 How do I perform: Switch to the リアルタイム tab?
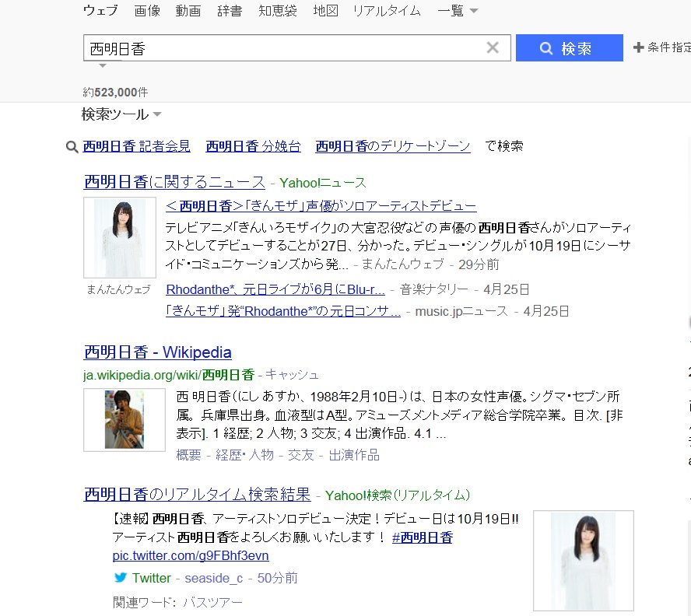[387, 11]
